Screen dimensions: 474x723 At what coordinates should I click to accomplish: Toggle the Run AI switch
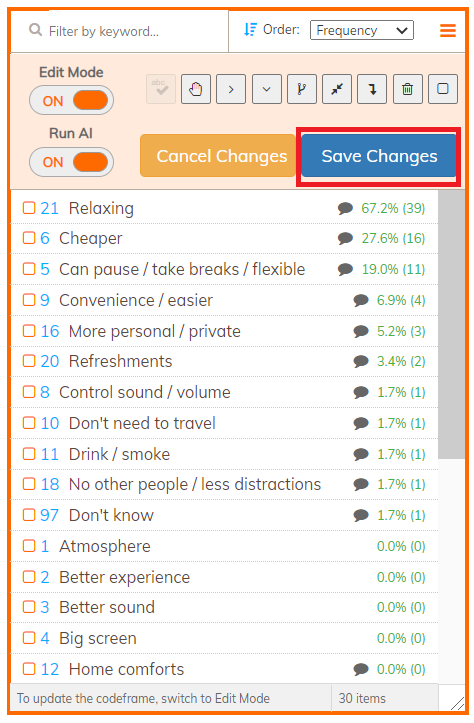71,162
